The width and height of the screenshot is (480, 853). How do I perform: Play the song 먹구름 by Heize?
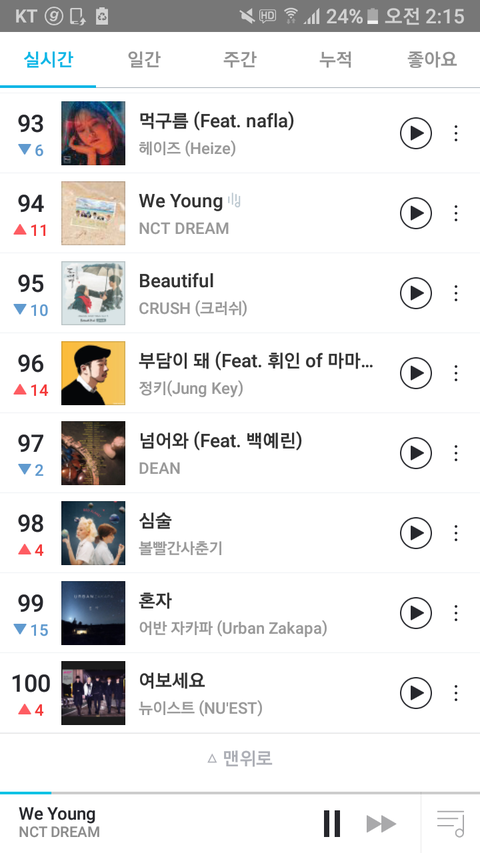(x=416, y=133)
